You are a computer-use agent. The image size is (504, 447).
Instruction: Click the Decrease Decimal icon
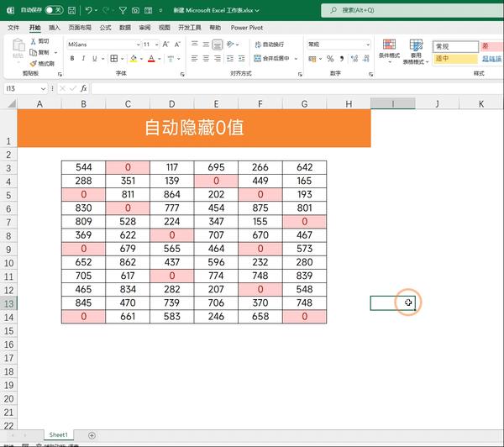(x=366, y=59)
